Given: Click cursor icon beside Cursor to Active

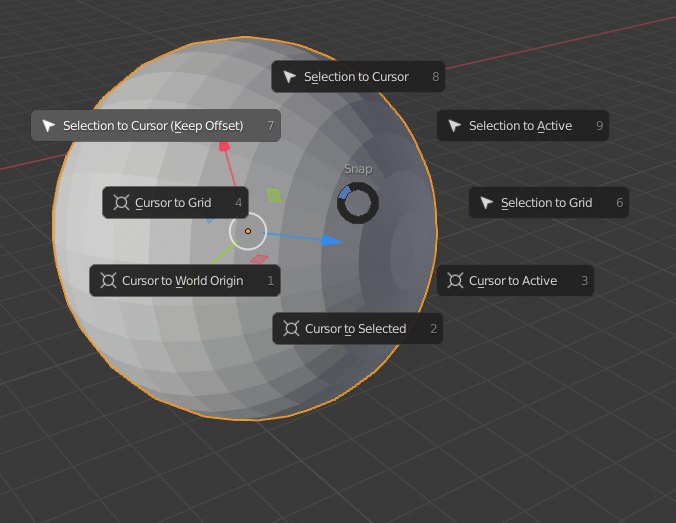Looking at the screenshot, I should pyautogui.click(x=455, y=280).
